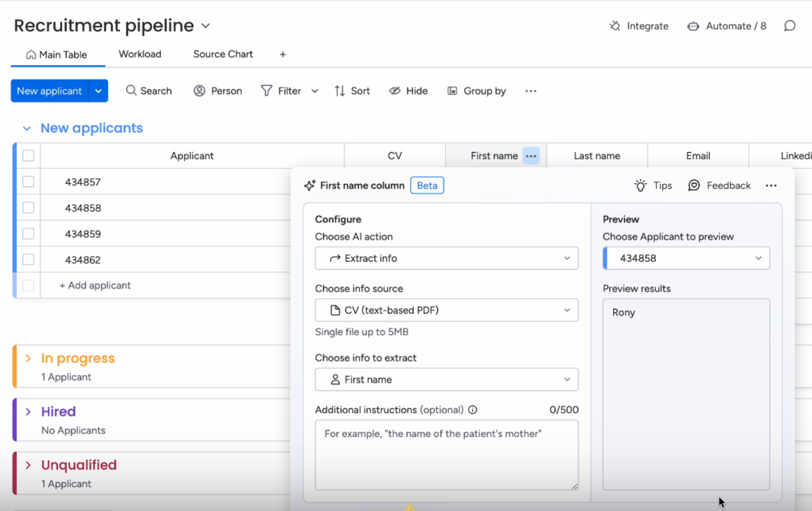This screenshot has width=812, height=511.
Task: Click the AI sparkle icon beside First name column
Action: (310, 185)
